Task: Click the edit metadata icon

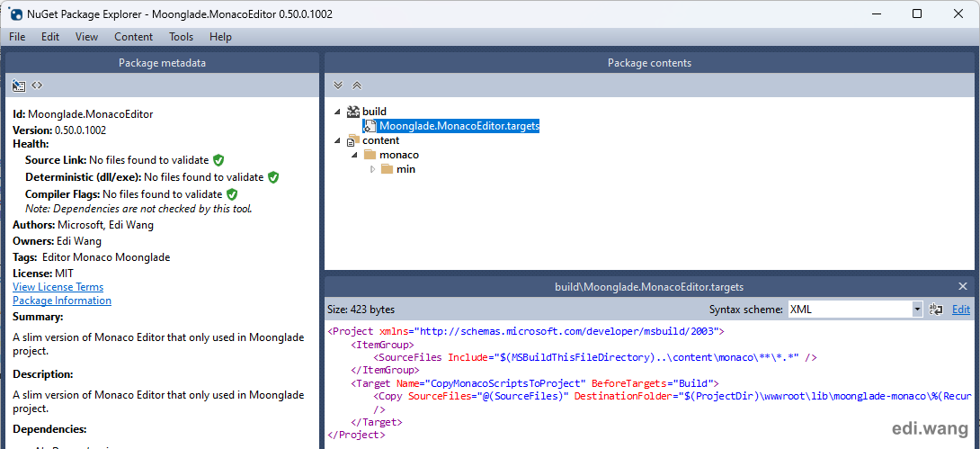Action: [19, 85]
